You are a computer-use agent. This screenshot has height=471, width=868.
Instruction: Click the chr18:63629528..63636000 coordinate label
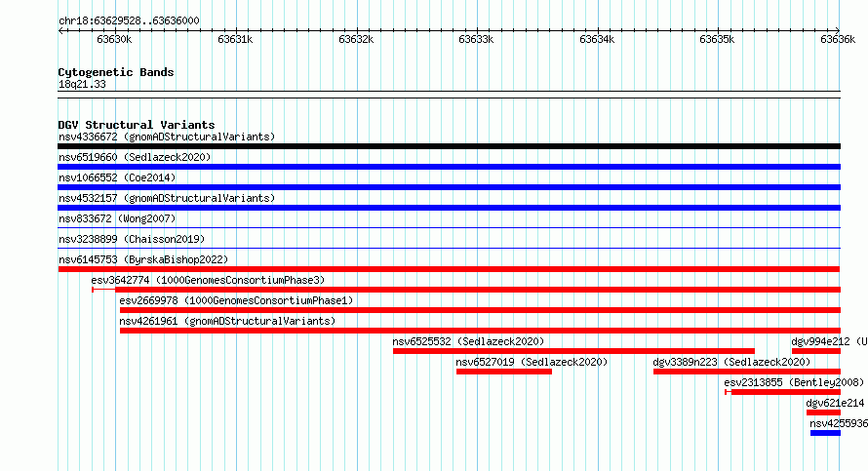click(129, 20)
